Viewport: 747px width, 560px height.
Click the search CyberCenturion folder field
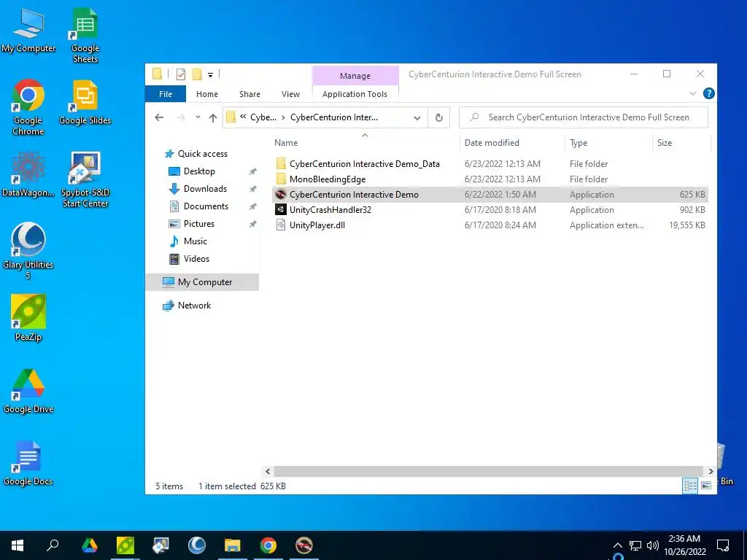coord(583,117)
